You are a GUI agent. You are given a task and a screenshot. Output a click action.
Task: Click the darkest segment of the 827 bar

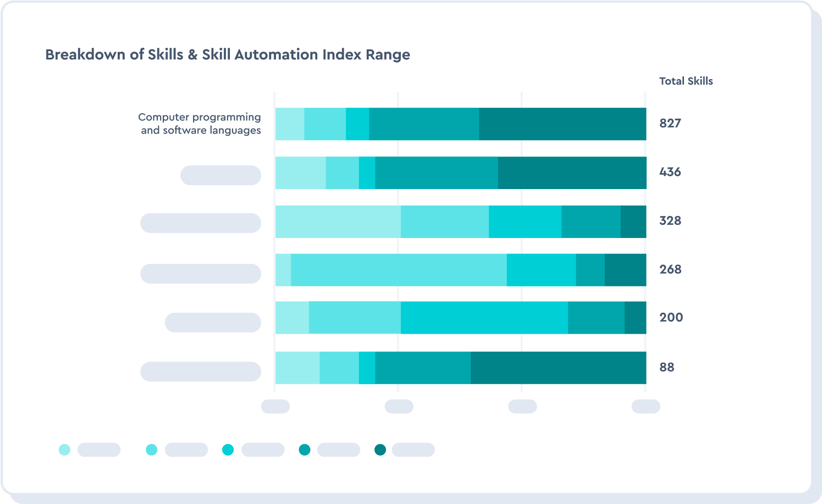[x=562, y=124]
